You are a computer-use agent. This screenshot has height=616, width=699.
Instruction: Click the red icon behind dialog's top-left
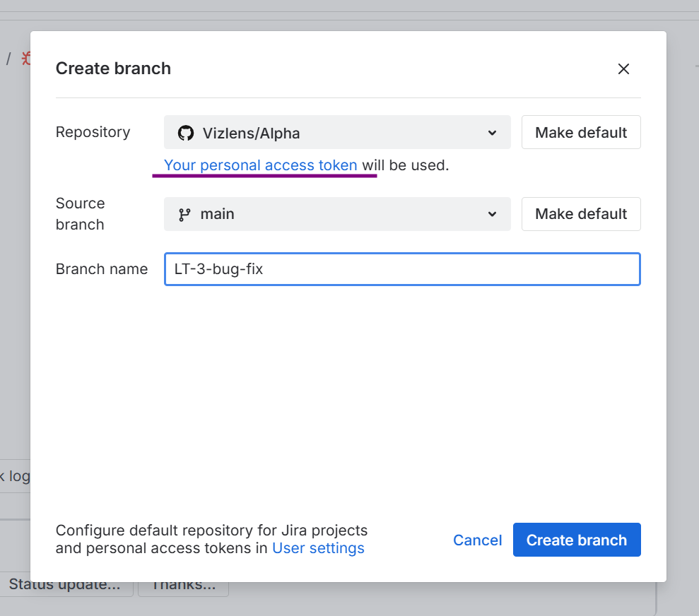(26, 58)
